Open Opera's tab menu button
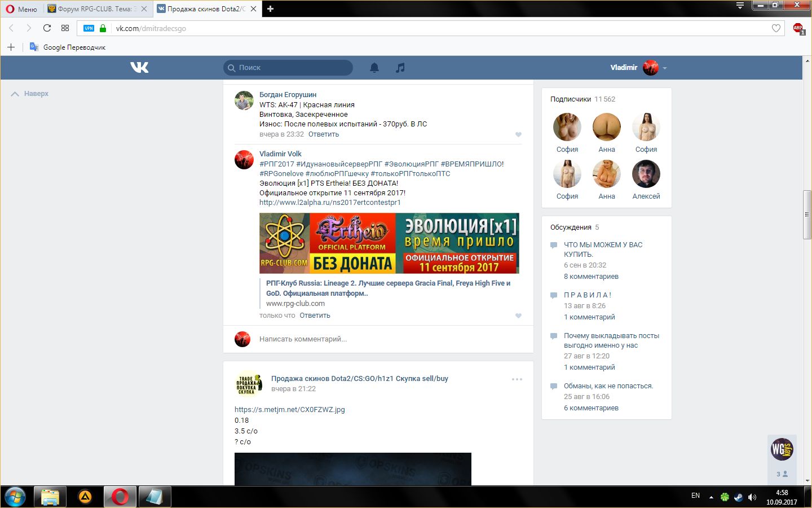Image resolution: width=812 pixels, height=508 pixels. 740,6
